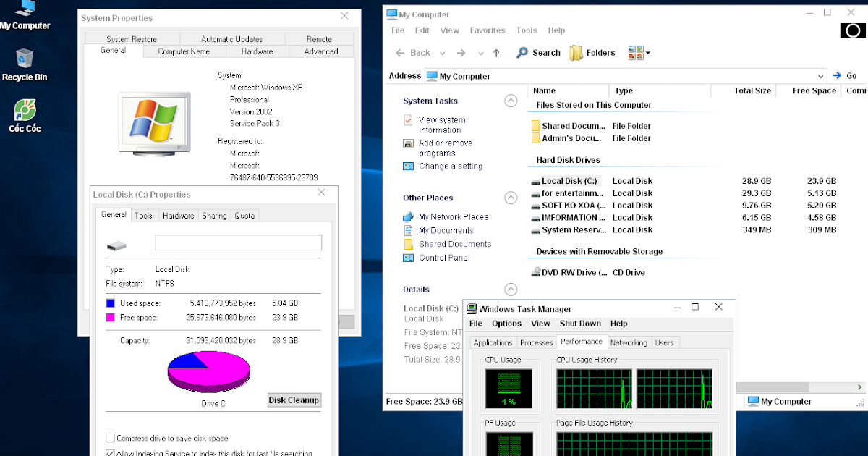Open My Network Places link
Image resolution: width=868 pixels, height=456 pixels.
[x=454, y=216]
